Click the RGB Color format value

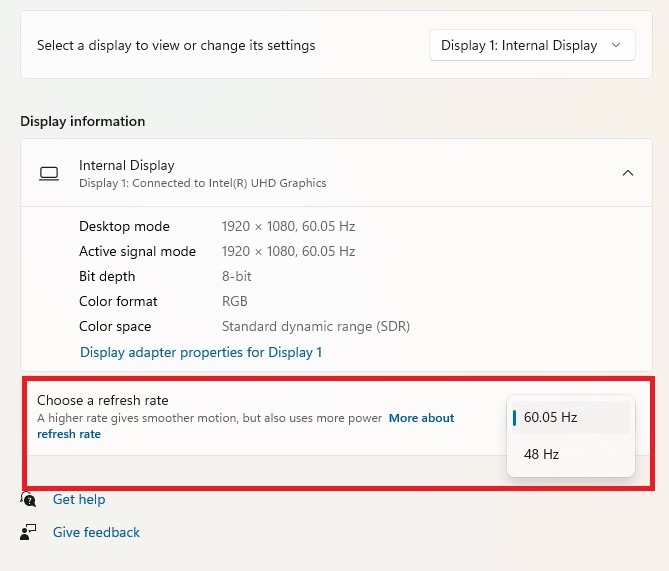click(235, 301)
